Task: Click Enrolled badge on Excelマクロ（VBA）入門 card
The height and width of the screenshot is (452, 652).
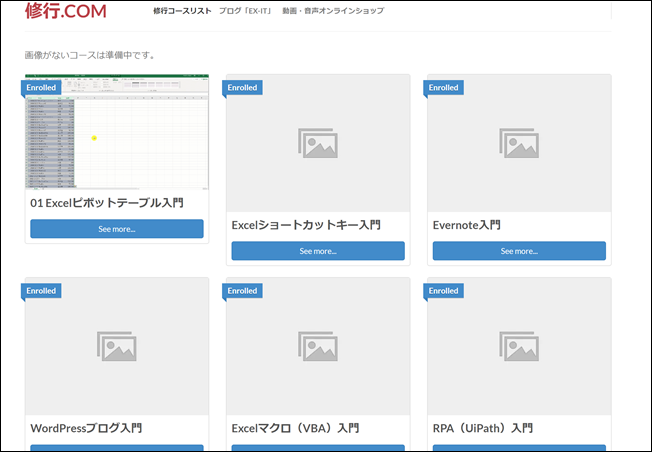Action: point(242,291)
